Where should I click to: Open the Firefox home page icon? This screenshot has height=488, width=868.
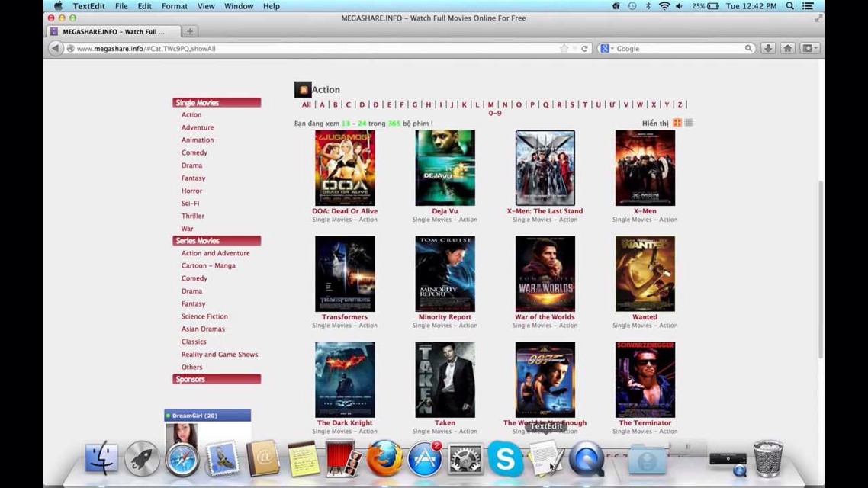[786, 48]
